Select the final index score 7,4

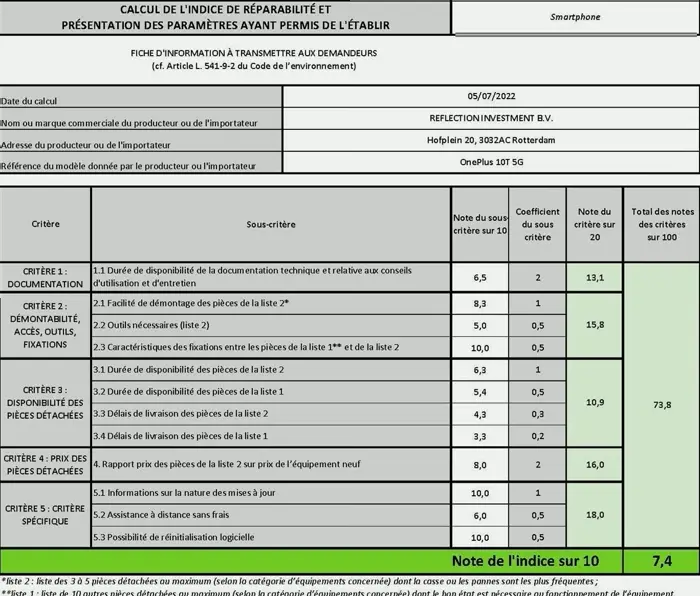pos(661,561)
